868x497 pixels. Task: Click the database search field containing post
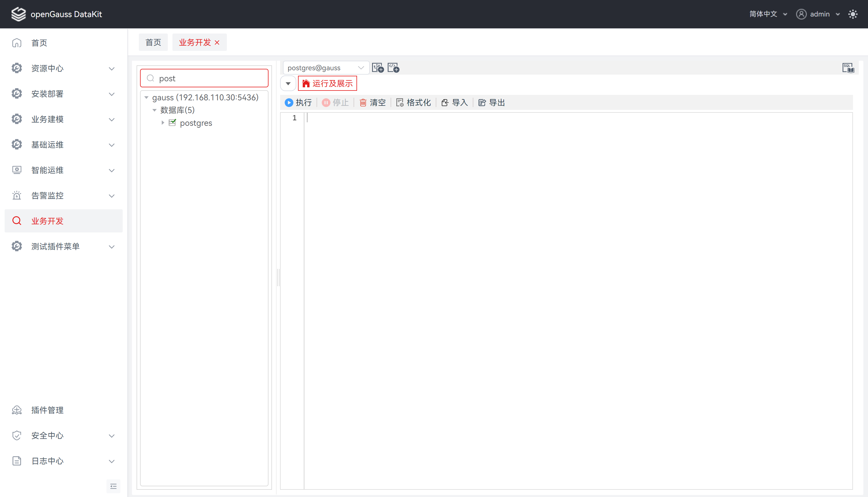pos(208,78)
